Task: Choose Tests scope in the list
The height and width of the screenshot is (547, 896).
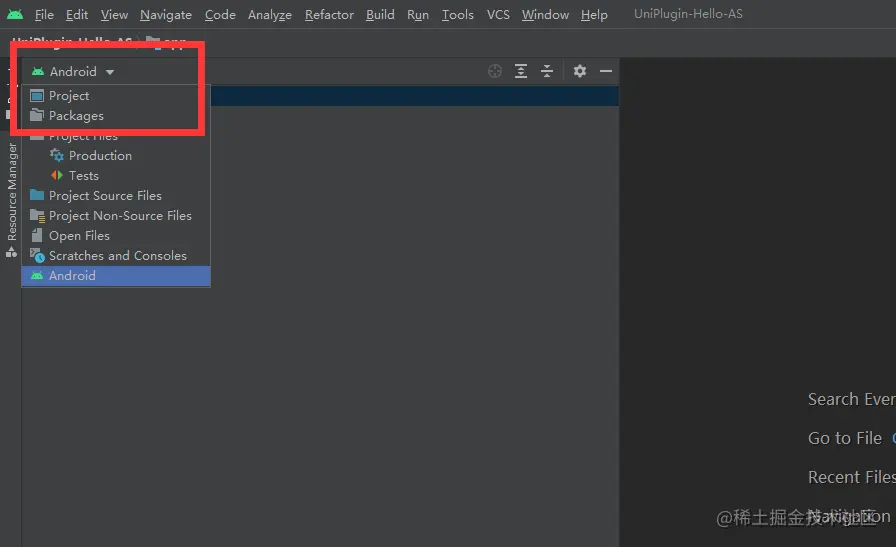Action: 116,175
